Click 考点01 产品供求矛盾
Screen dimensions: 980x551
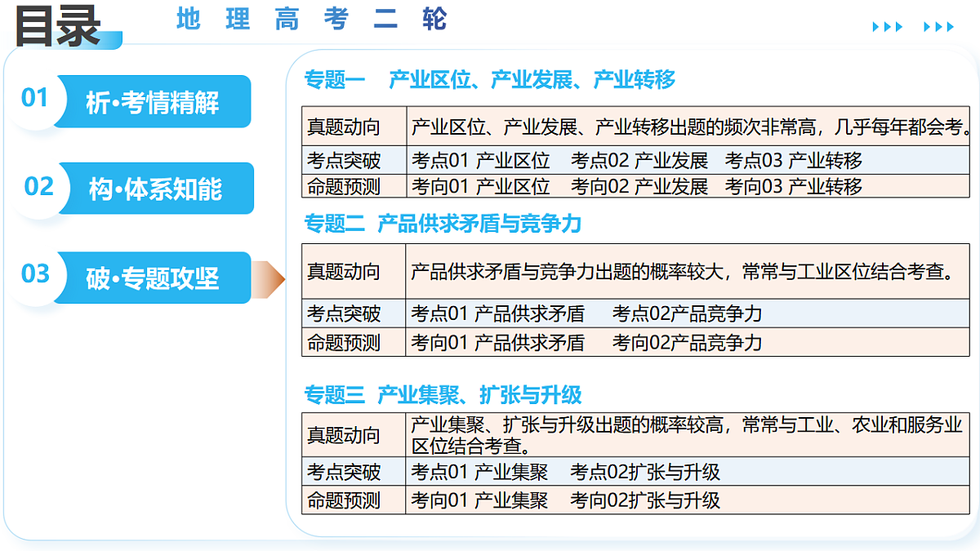(498, 313)
